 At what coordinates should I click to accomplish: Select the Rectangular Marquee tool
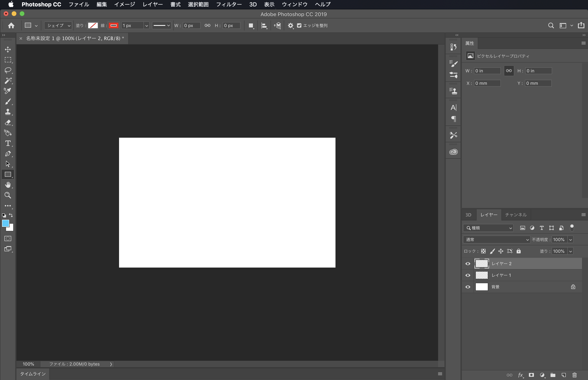pos(8,60)
